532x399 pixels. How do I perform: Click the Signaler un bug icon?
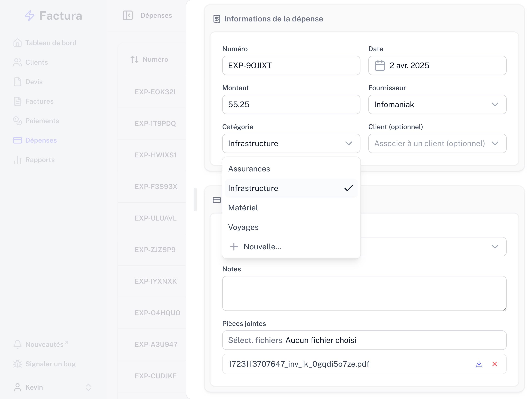(18, 364)
